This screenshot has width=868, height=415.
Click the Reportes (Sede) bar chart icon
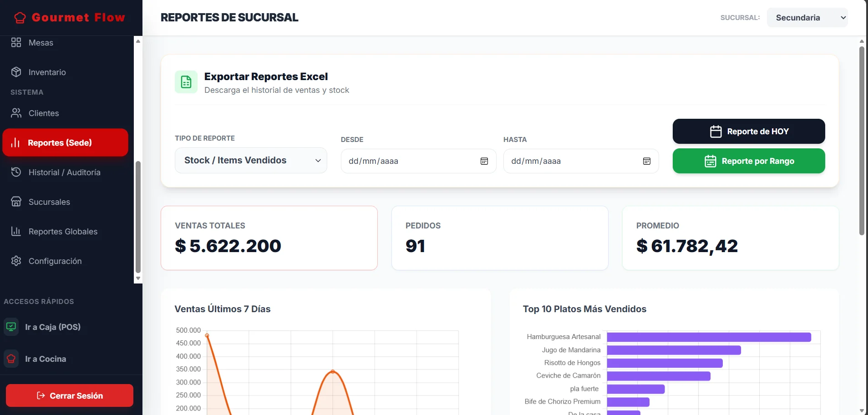(15, 142)
